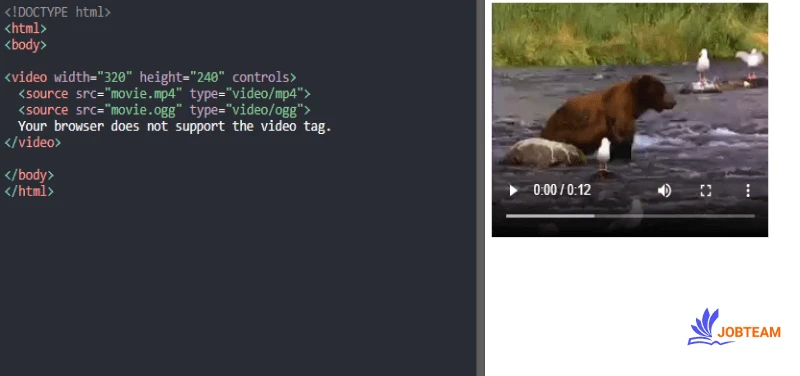Click the opening <html> tag line
The height and width of the screenshot is (376, 800).
click(x=26, y=29)
